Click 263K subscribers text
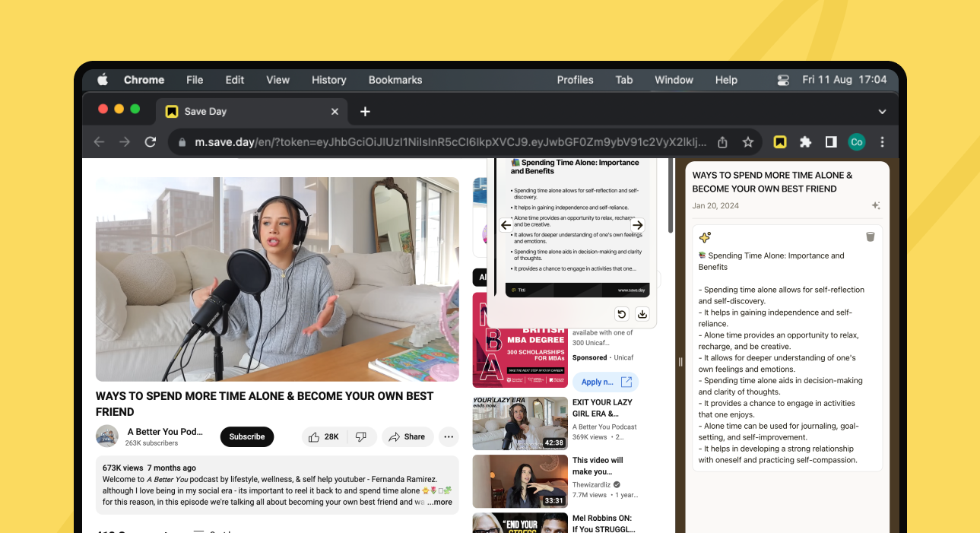This screenshot has width=980, height=533. pos(152,443)
